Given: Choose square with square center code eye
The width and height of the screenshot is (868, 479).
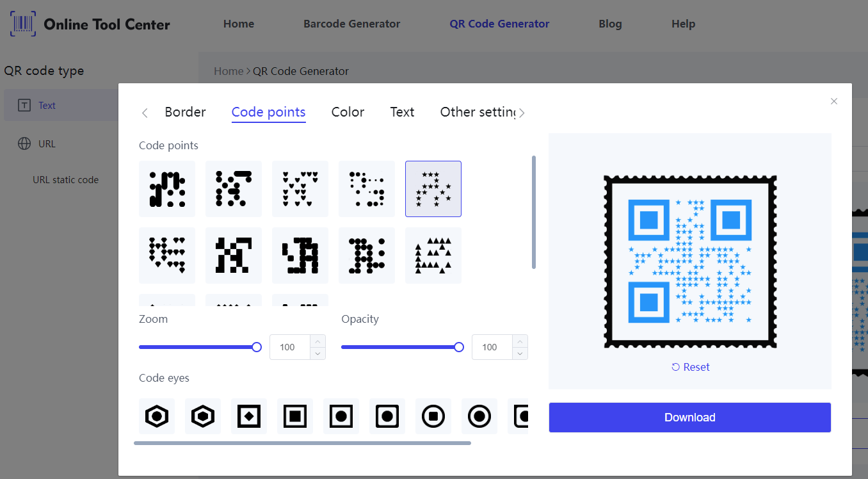Looking at the screenshot, I should [295, 416].
